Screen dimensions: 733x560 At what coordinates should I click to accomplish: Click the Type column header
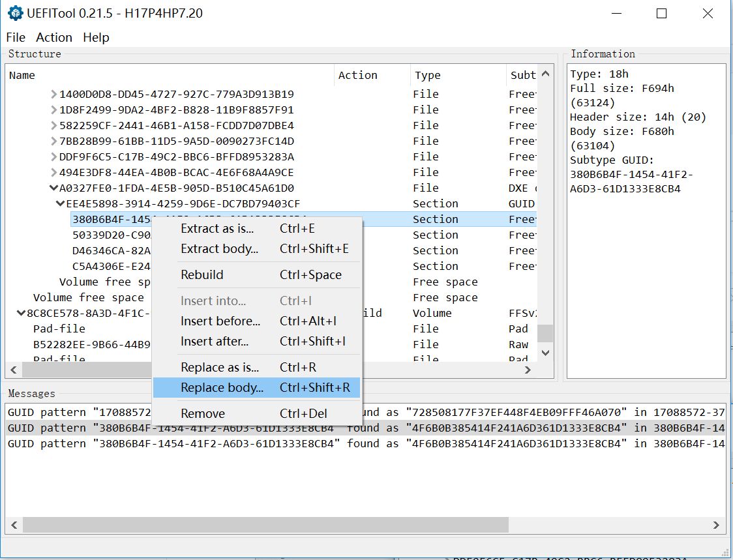pyautogui.click(x=458, y=75)
